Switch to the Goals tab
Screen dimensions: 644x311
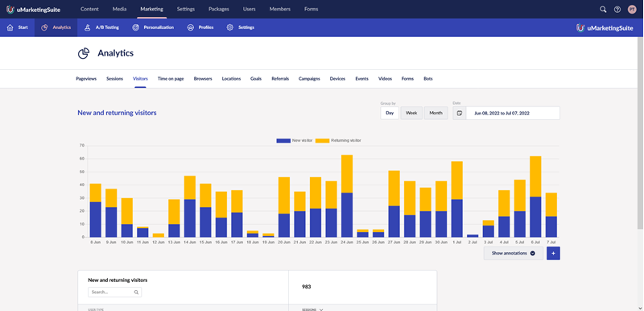pyautogui.click(x=256, y=79)
